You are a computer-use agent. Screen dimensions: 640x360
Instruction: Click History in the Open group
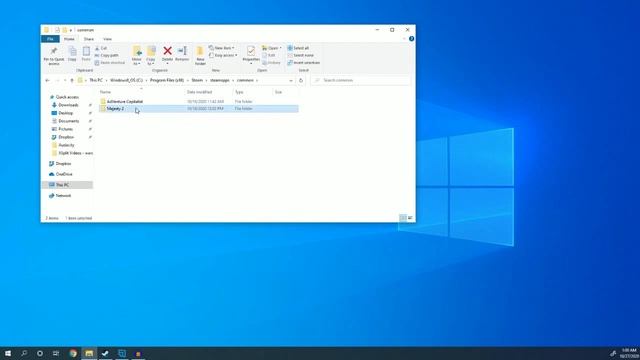[x=271, y=63]
